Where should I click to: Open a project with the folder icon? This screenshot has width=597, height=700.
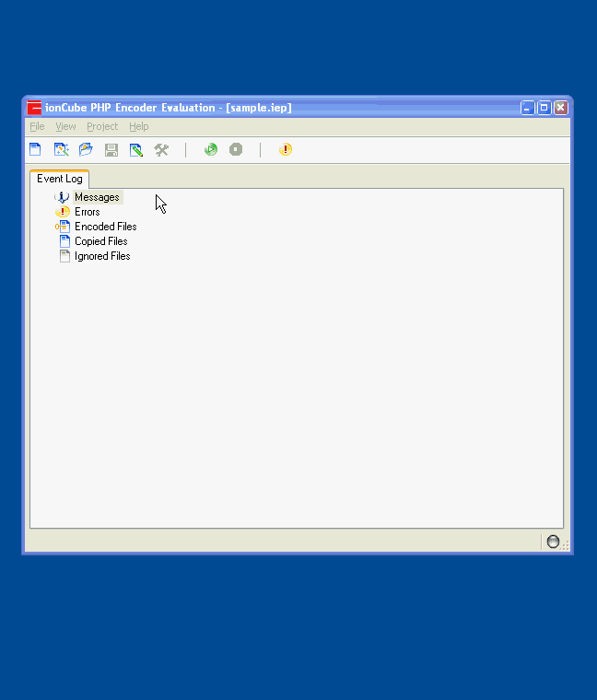(86, 149)
